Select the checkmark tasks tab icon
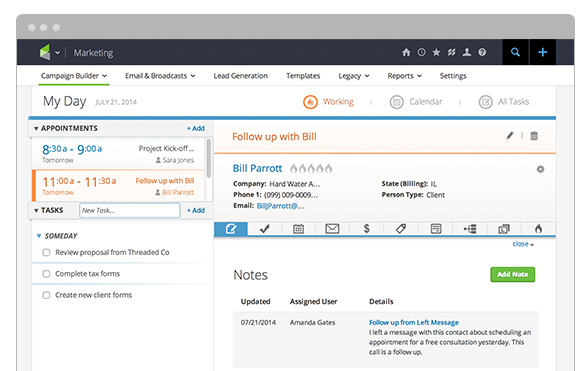This screenshot has width=578, height=371. point(264,229)
